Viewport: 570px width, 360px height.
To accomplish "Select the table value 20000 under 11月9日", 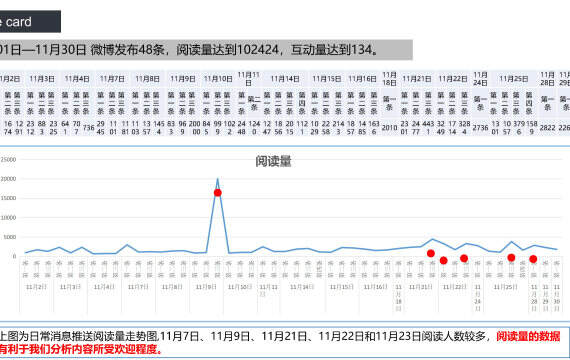I will coord(194,128).
